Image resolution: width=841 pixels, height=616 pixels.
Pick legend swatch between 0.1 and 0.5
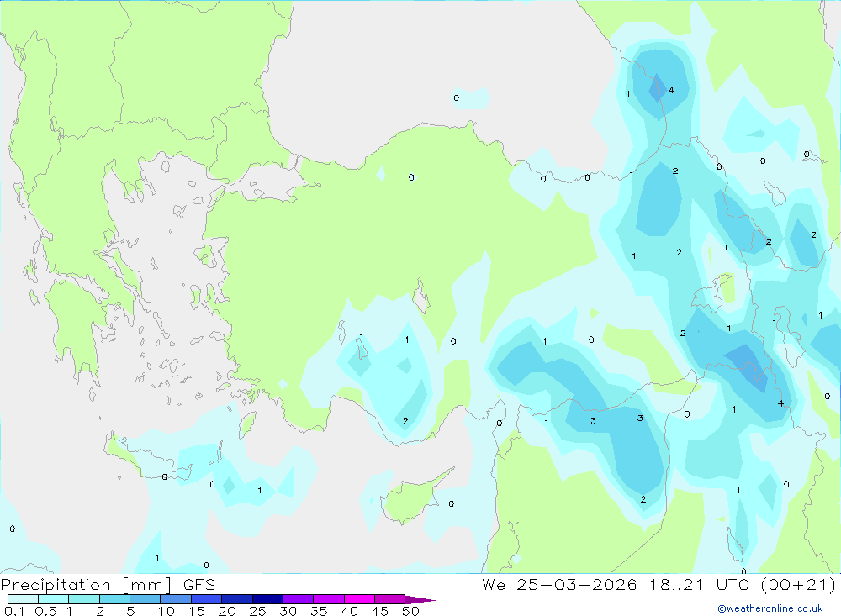[23, 599]
